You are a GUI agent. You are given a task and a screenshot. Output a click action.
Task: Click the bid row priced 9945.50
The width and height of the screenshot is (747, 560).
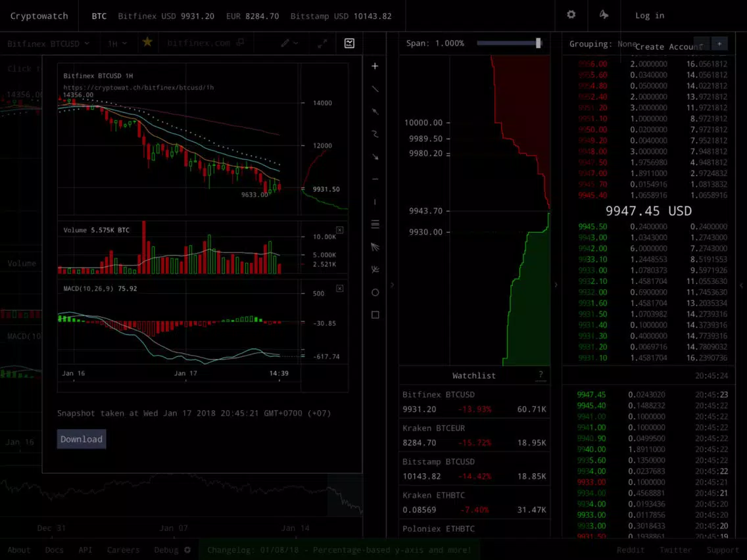tap(653, 227)
